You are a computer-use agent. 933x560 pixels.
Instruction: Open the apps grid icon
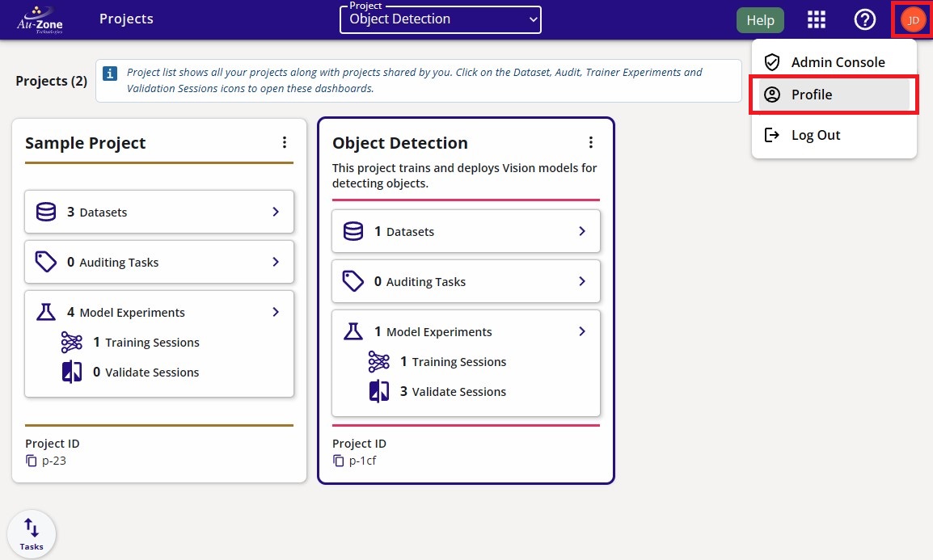[817, 20]
